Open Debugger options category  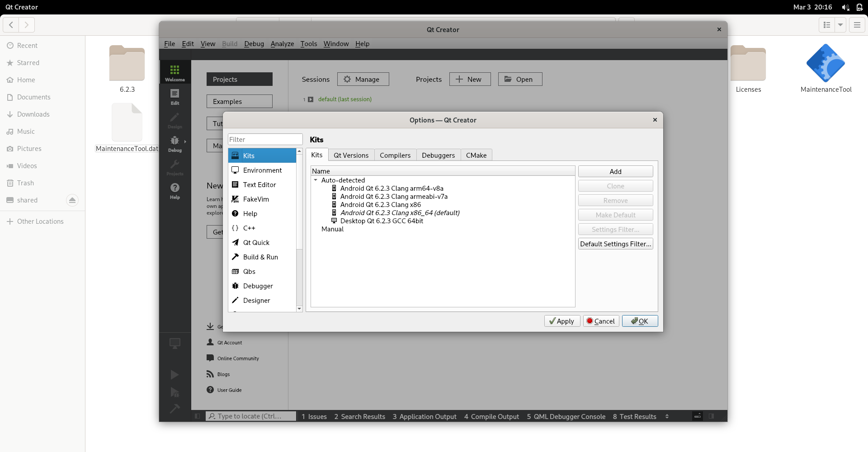click(262, 286)
